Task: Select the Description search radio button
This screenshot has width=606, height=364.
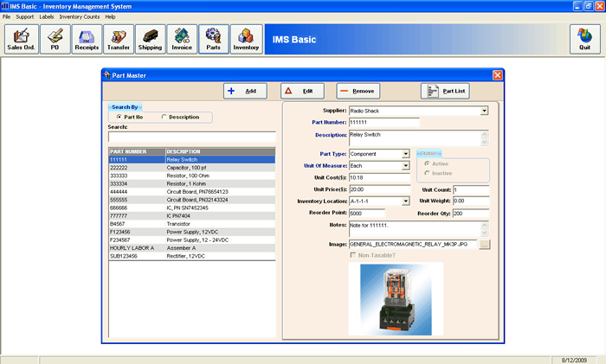Action: (x=164, y=117)
